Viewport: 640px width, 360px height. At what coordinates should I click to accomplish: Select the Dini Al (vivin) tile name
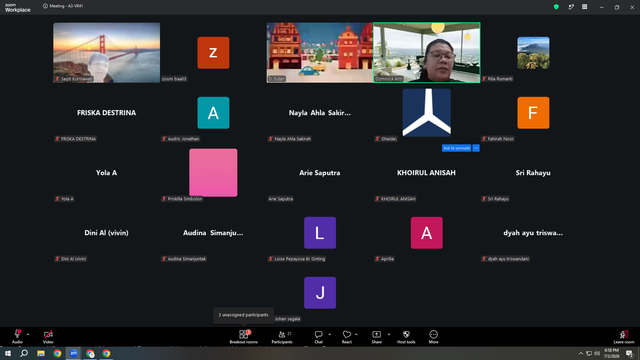(107, 233)
